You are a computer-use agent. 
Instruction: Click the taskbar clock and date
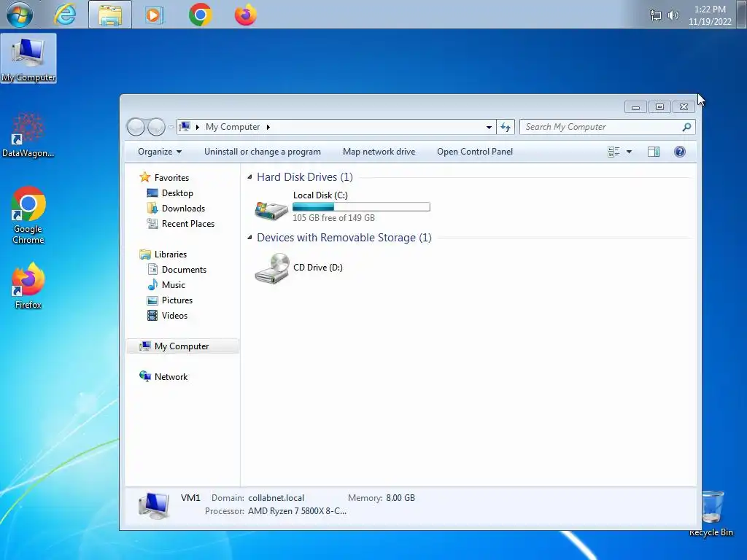[x=710, y=15]
